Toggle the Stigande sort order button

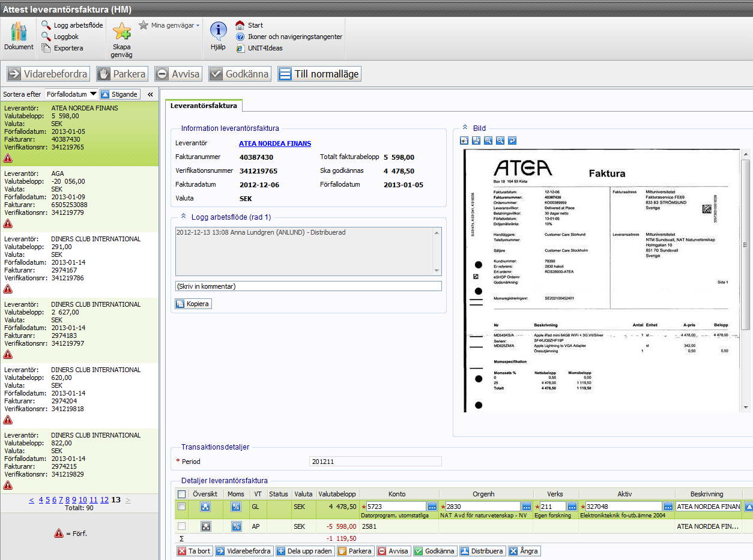(x=120, y=94)
